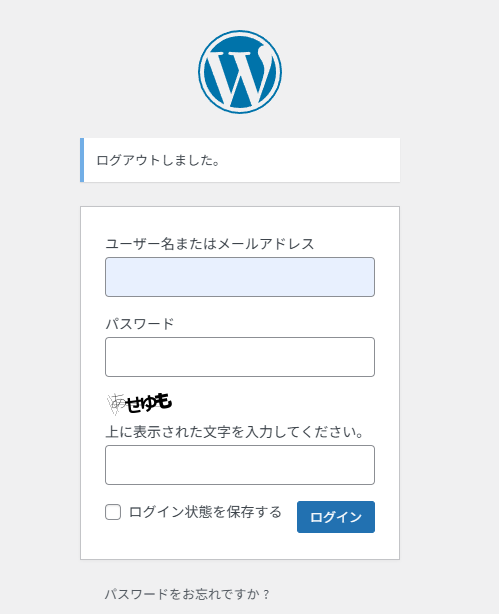Click the せ character in the CAPTCHA
The width and height of the screenshot is (499, 614).
[x=134, y=405]
